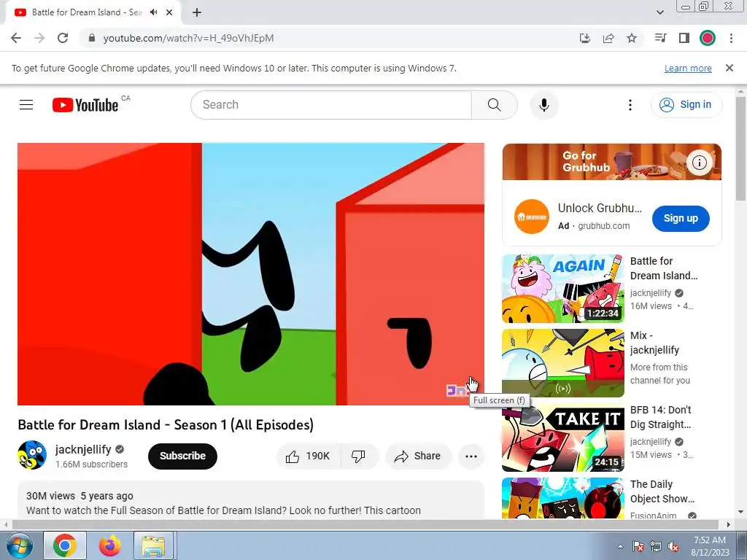Open Chrome three-dot menu
Screen dimensions: 747x560
point(731,38)
